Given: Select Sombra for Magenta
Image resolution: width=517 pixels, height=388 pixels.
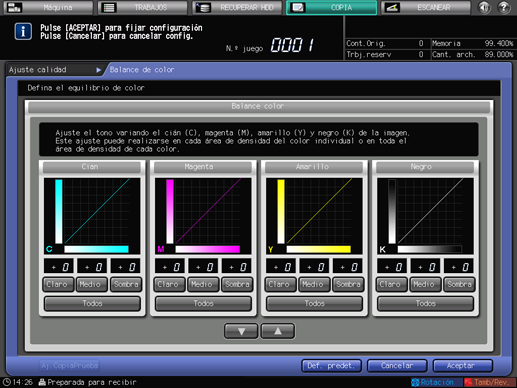Looking at the screenshot, I should click(237, 284).
